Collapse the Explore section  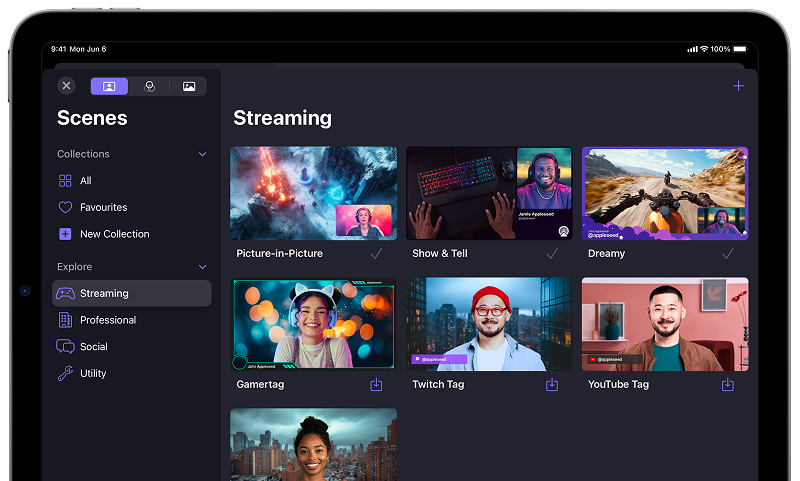pos(202,267)
